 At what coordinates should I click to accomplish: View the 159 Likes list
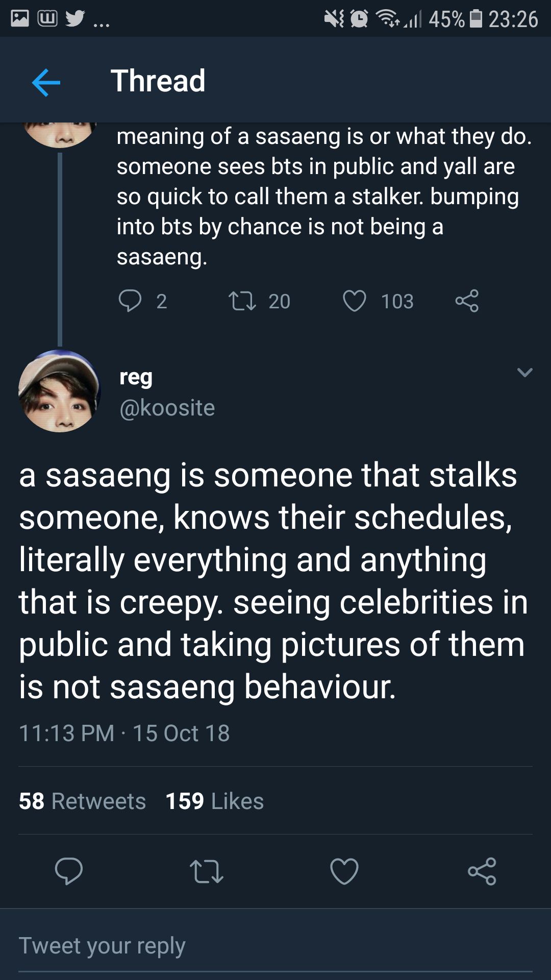pos(215,801)
